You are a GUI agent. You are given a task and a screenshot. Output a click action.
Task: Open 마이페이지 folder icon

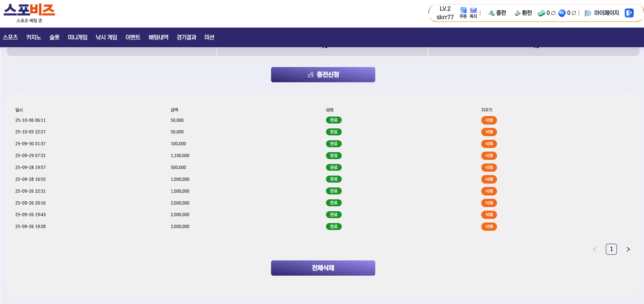pyautogui.click(x=588, y=13)
